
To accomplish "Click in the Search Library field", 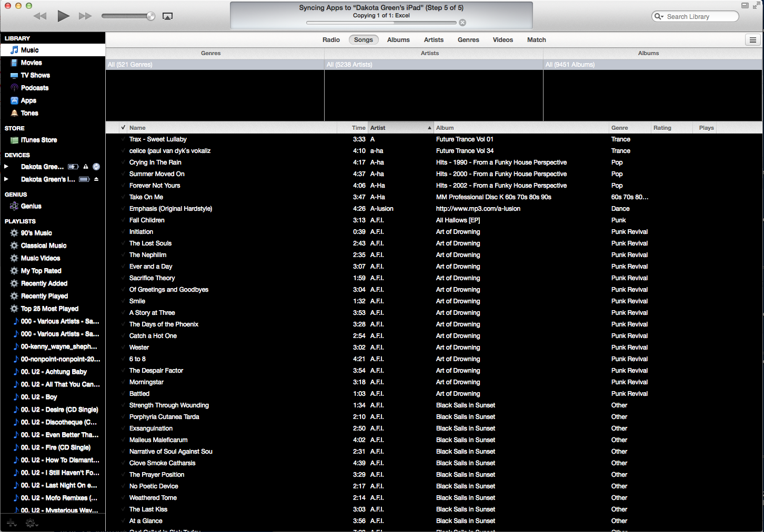I will (695, 16).
